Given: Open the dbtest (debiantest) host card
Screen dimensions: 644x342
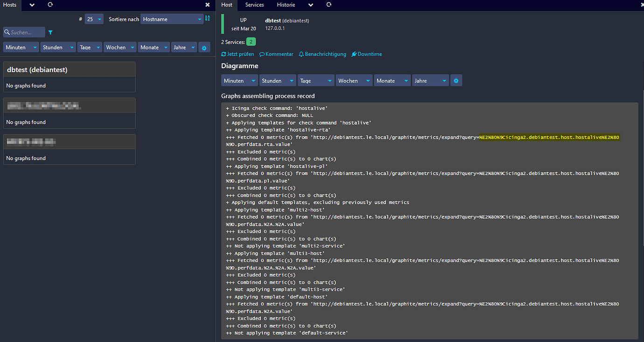Looking at the screenshot, I should [x=69, y=77].
